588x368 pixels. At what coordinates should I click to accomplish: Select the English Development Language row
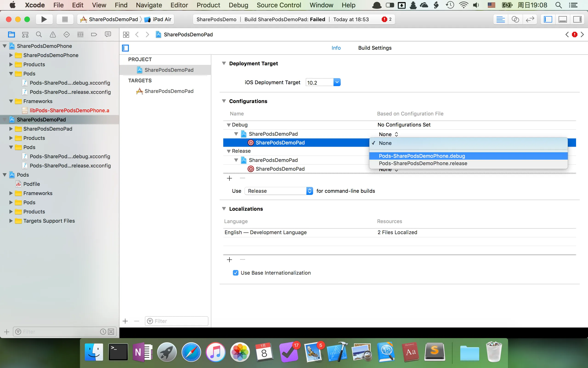click(399, 233)
